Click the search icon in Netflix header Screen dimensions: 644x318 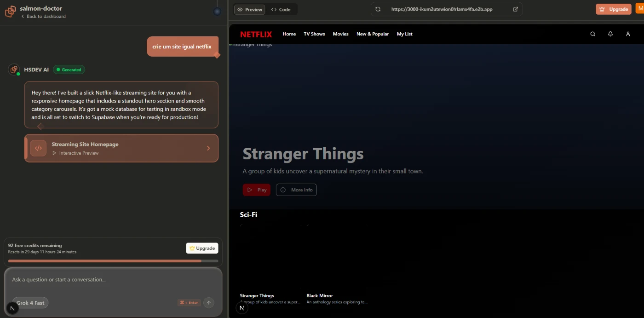pyautogui.click(x=592, y=34)
